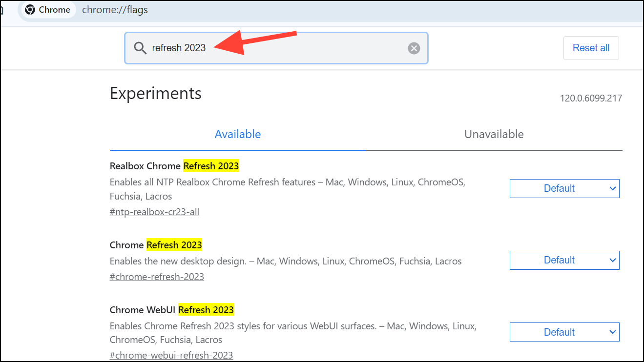
Task: Click the Reset all button
Action: coord(591,48)
